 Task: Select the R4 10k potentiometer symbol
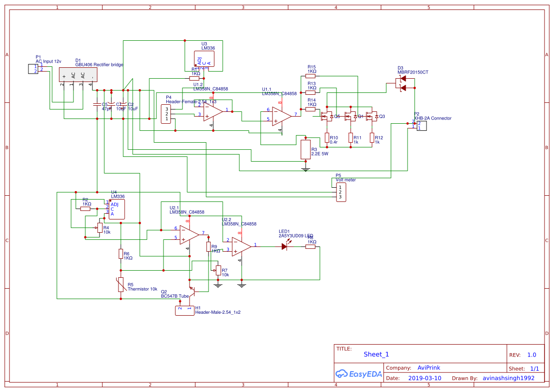tap(100, 228)
